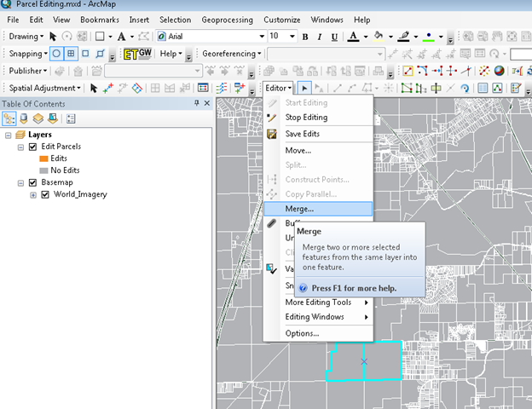Select the Edit tool arrow in Editor toolbar

tap(304, 88)
